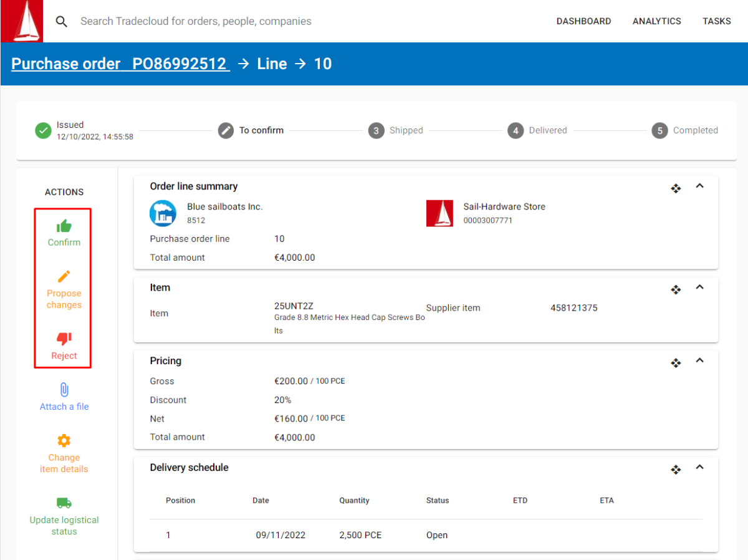This screenshot has width=748, height=560.
Task: Collapse the Delivery schedule panel
Action: [x=699, y=467]
